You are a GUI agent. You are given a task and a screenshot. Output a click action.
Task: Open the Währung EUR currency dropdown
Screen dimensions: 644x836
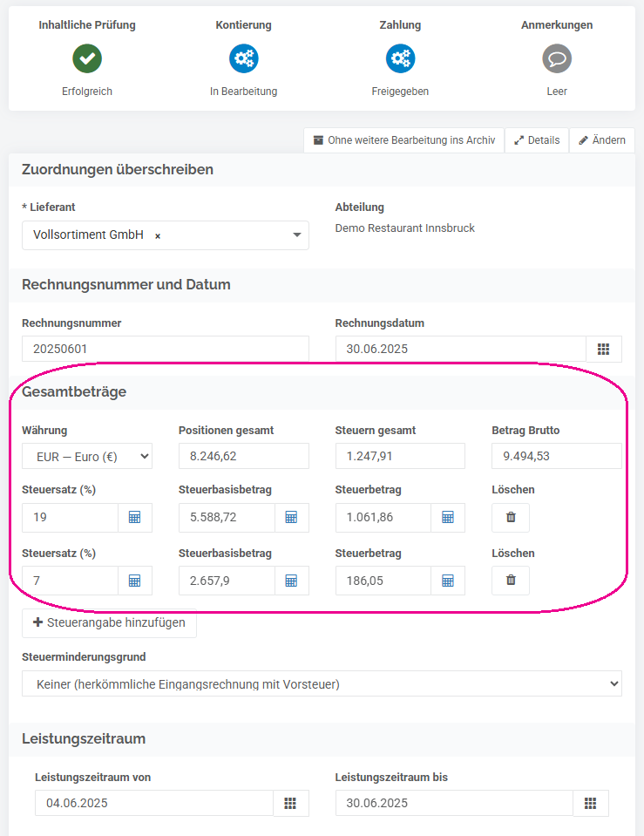(x=87, y=457)
